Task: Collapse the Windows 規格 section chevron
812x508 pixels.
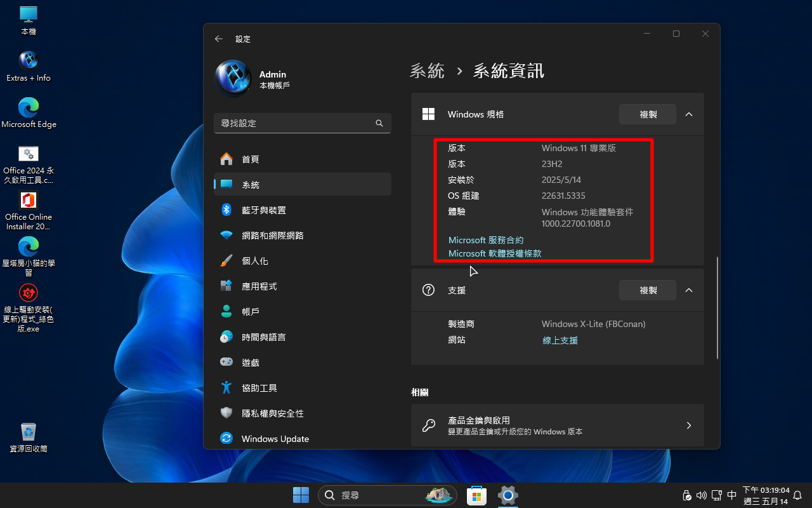Action: tap(689, 114)
